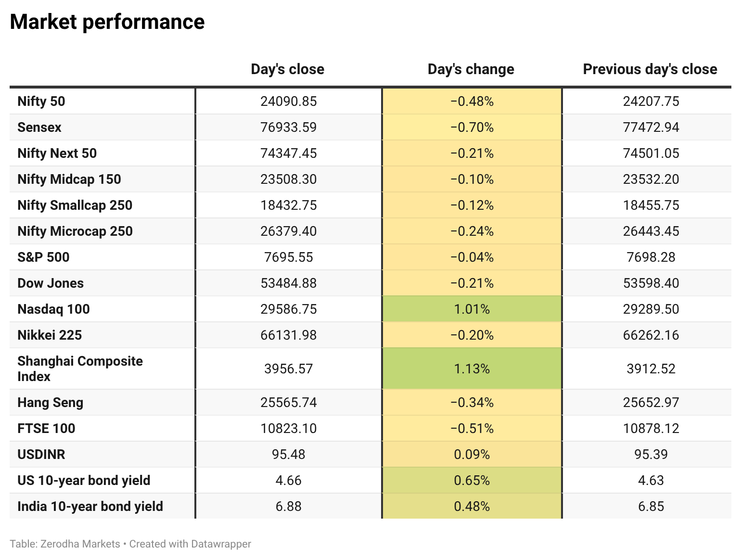Select the Hang Seng row label
Viewport: 741px width, 560px height.
tap(51, 403)
